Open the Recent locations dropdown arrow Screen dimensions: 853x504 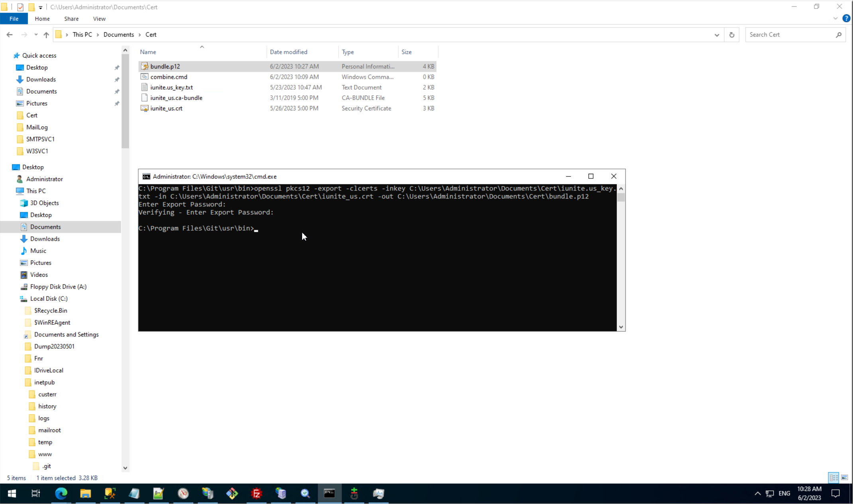(36, 35)
